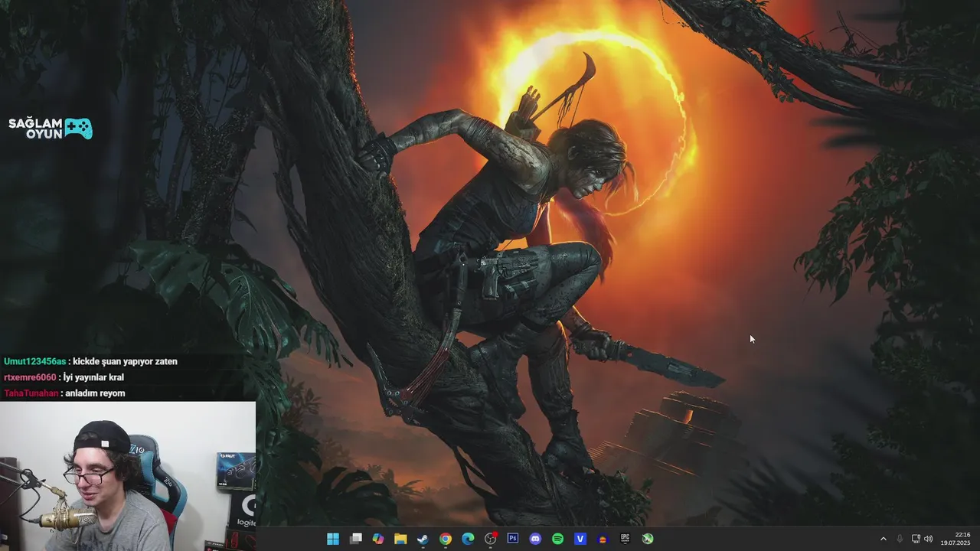Viewport: 980px width, 551px height.
Task: Click chat message from Umut123456as
Action: [90, 361]
